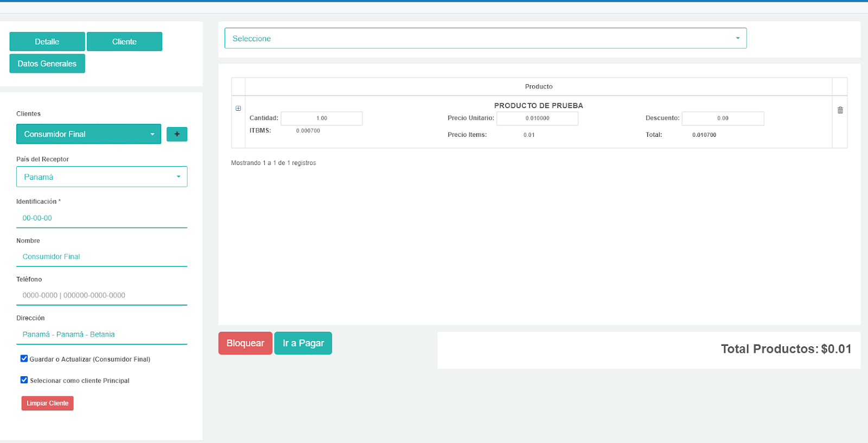Click Limpiar Cliente button
Screen dimensions: 868x443
pyautogui.click(x=47, y=403)
